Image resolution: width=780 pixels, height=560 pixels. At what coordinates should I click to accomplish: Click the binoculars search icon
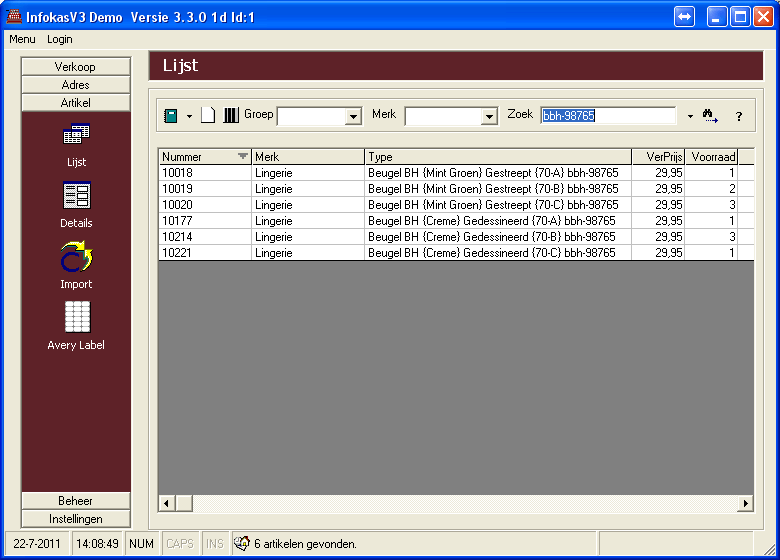pos(710,116)
